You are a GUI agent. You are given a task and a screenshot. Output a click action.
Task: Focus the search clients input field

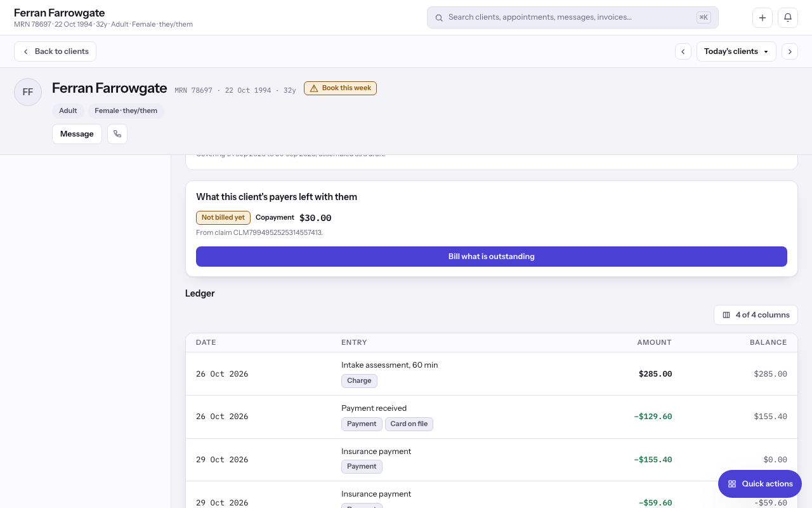[572, 18]
